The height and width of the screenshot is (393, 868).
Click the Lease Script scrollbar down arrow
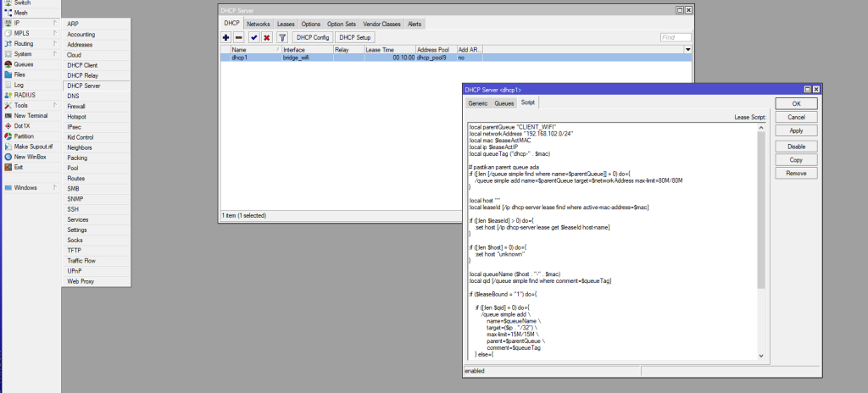[x=760, y=356]
